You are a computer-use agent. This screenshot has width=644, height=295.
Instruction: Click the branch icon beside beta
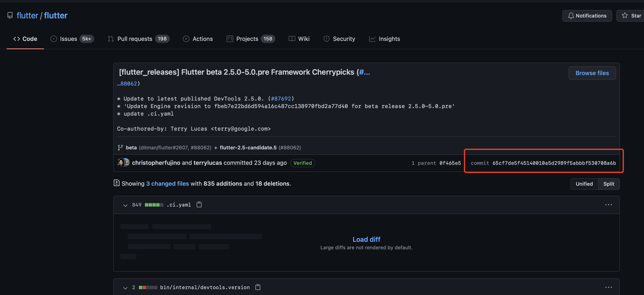coord(120,147)
